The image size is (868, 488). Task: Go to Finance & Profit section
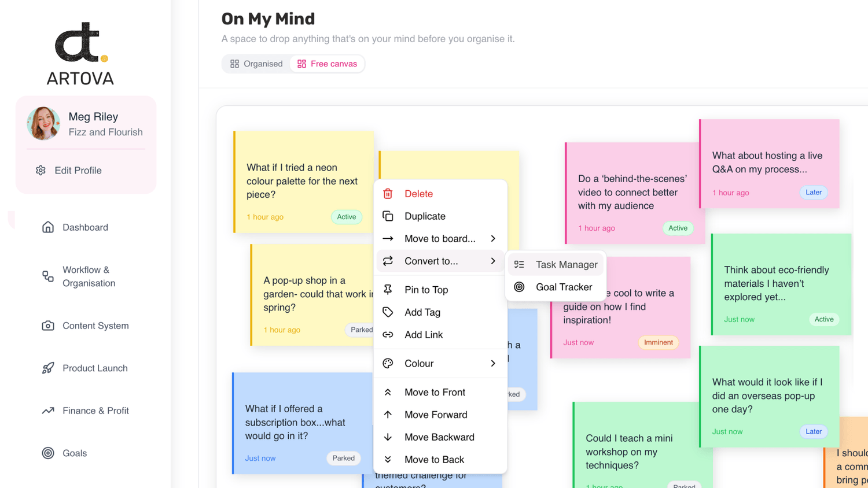coord(95,411)
